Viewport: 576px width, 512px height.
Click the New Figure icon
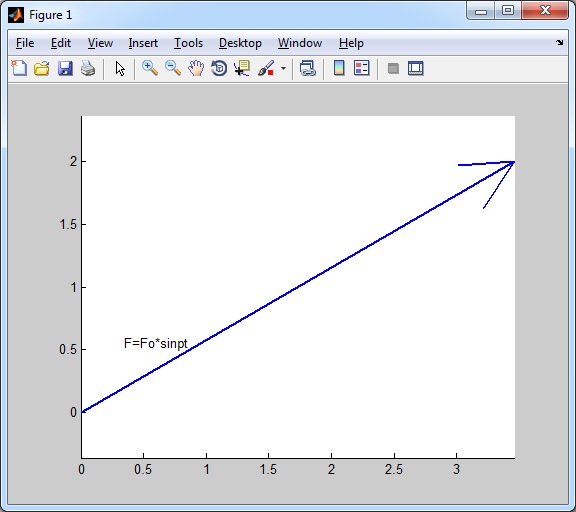click(x=19, y=68)
